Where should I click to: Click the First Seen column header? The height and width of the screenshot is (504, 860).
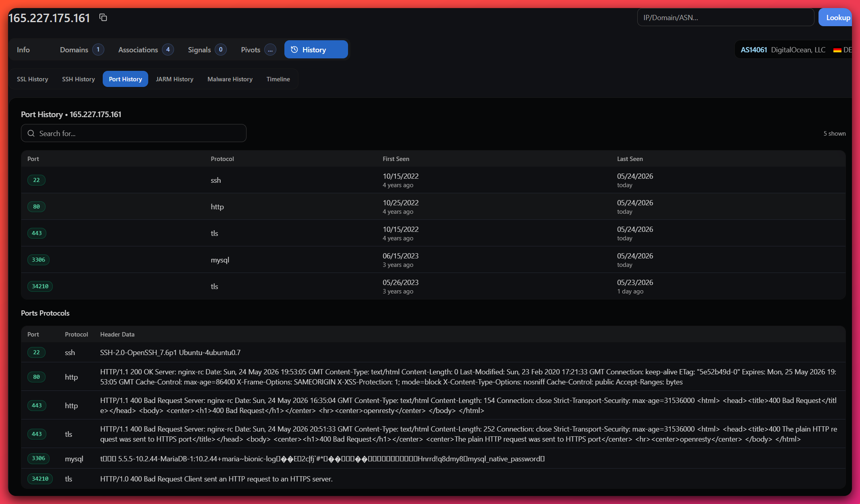[396, 159]
